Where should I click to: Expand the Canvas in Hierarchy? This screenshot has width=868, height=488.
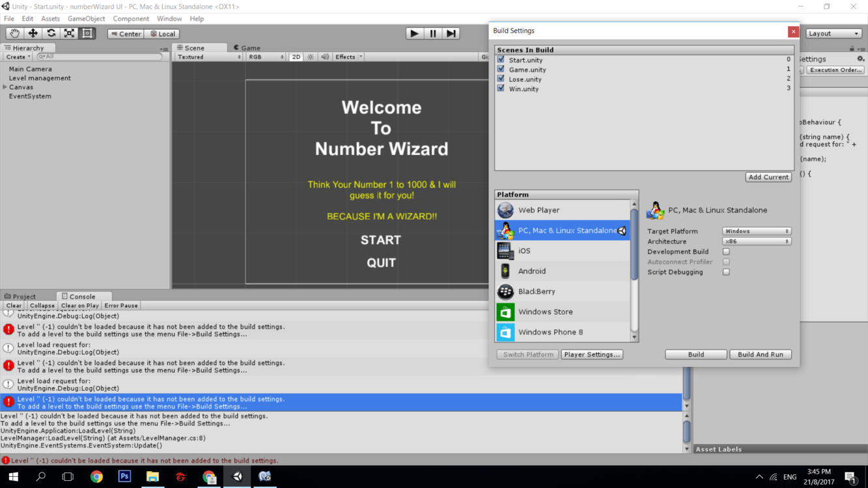[5, 87]
